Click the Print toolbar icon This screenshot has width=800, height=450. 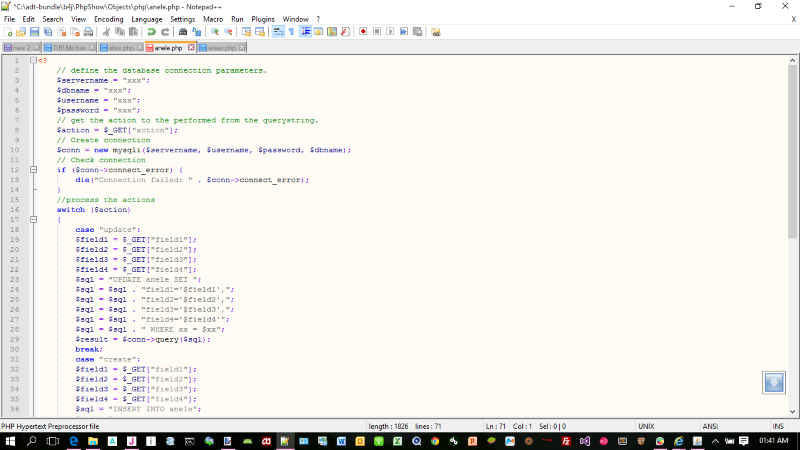89,32
